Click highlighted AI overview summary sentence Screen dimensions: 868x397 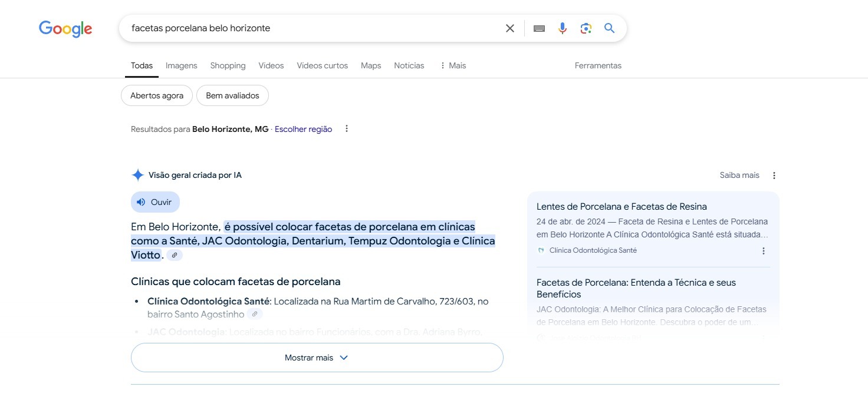click(313, 241)
